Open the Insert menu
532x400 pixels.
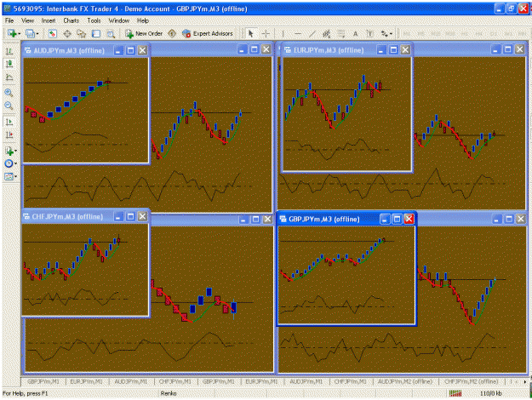(49, 20)
